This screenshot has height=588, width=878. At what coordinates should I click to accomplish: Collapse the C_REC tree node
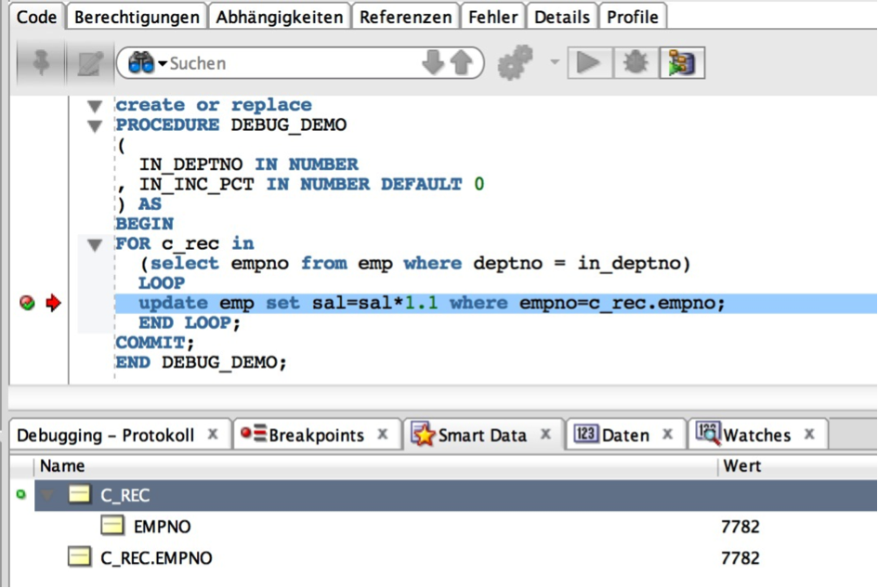pyautogui.click(x=47, y=495)
